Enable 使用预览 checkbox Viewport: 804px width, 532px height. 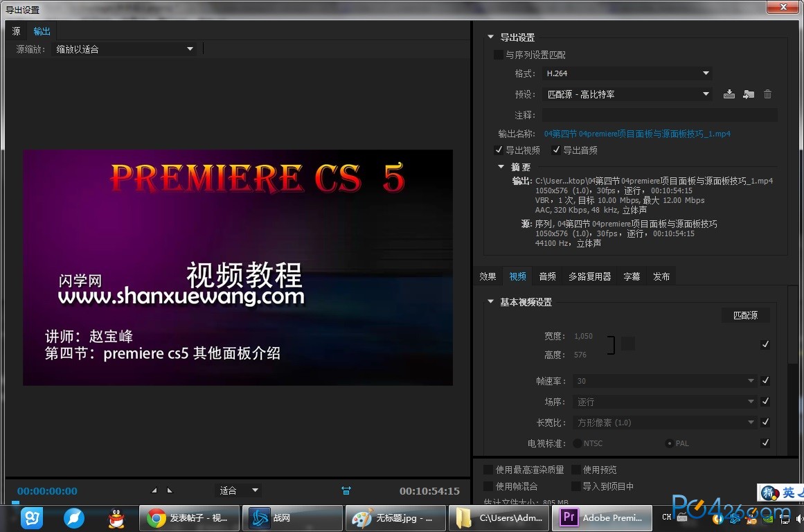click(x=575, y=470)
